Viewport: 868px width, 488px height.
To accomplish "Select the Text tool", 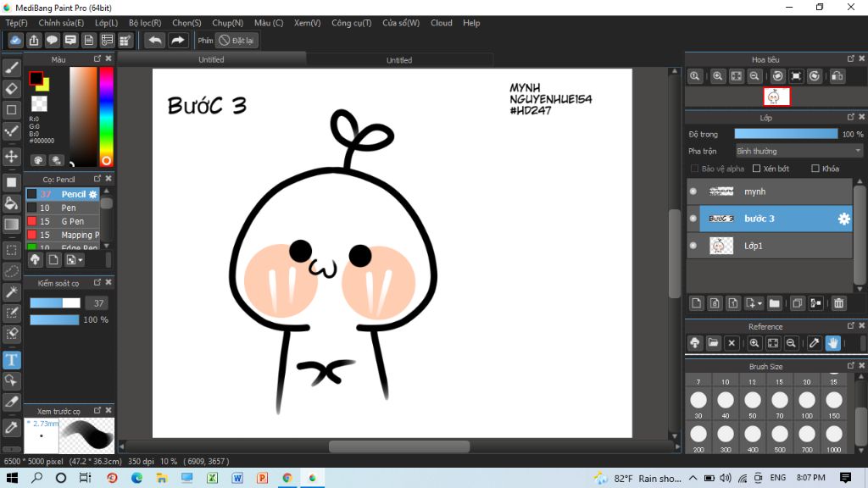I will (12, 360).
